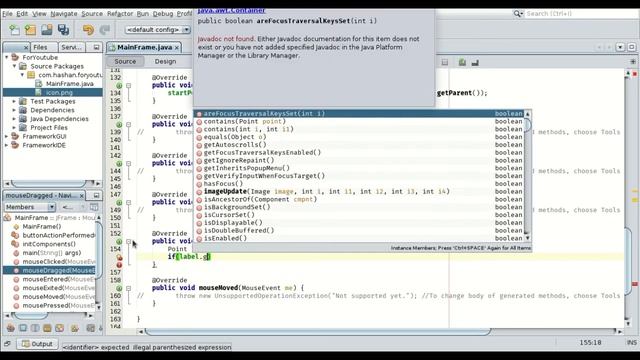Select buttonActionPerformed in Navigator list
The image size is (640, 360).
pyautogui.click(x=58, y=235)
